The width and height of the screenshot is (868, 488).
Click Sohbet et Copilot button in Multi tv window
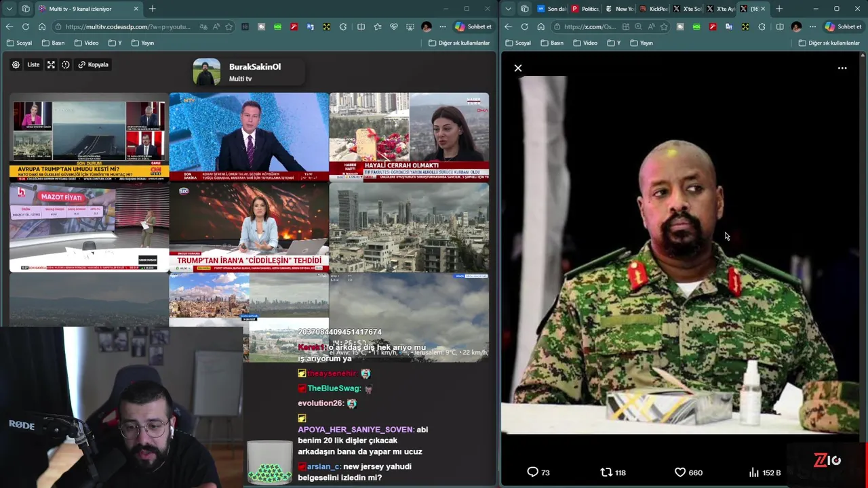pyautogui.click(x=473, y=26)
